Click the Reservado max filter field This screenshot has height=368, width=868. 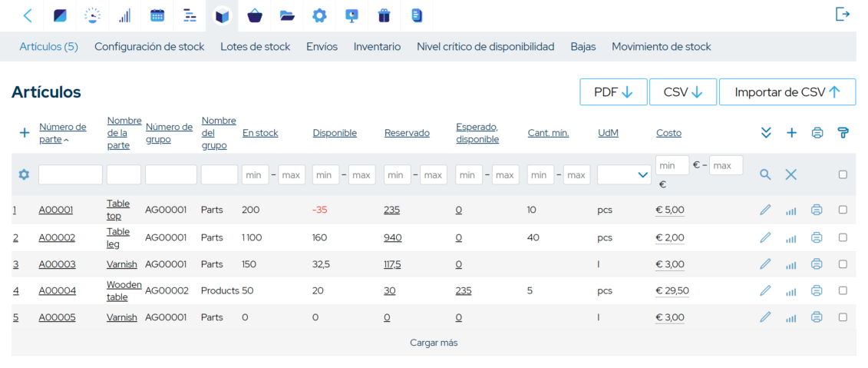pyautogui.click(x=434, y=174)
